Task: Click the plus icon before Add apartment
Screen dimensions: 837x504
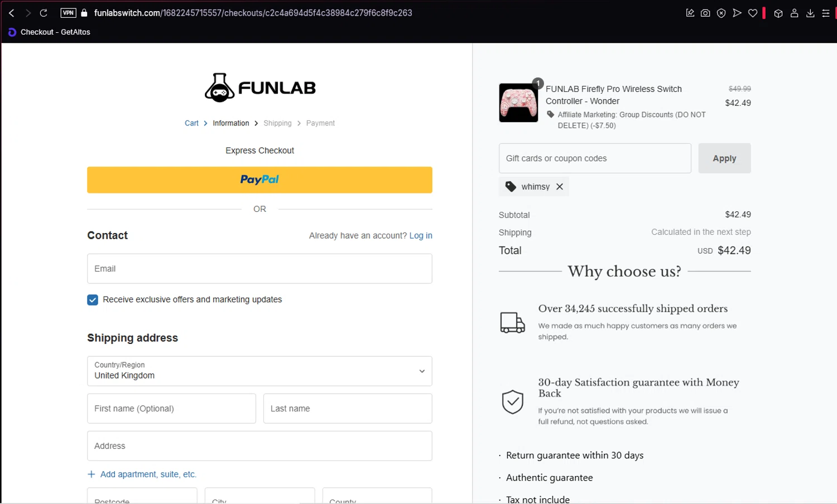Action: click(x=92, y=474)
